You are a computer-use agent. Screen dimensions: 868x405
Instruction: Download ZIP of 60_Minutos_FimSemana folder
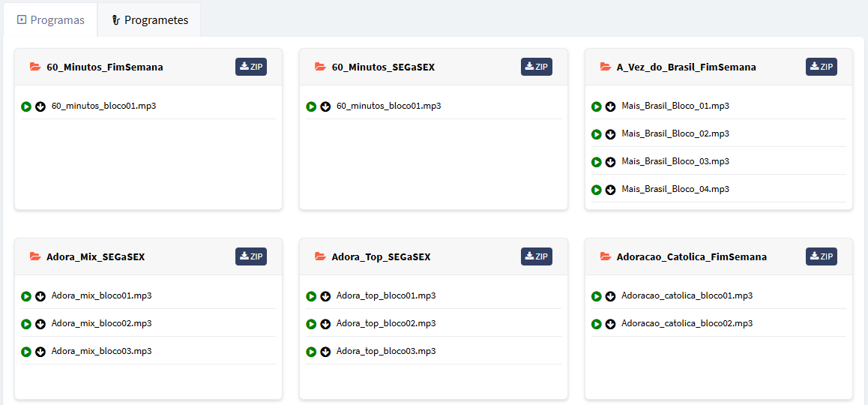[x=251, y=67]
